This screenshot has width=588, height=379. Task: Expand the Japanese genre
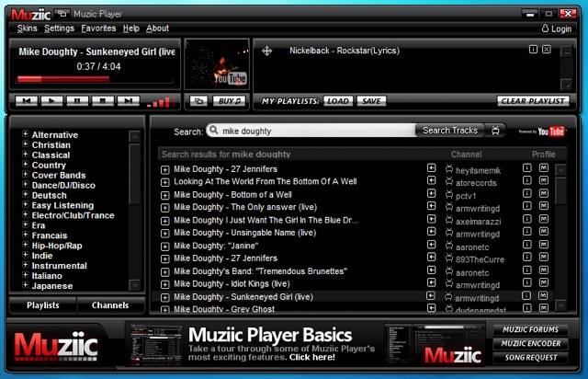[25, 285]
